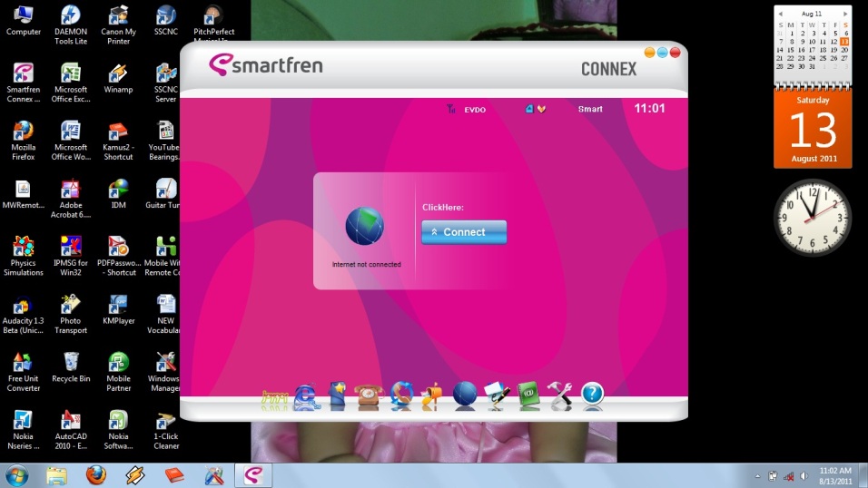
Task: Open the blue question mark help icon
Action: 592,395
